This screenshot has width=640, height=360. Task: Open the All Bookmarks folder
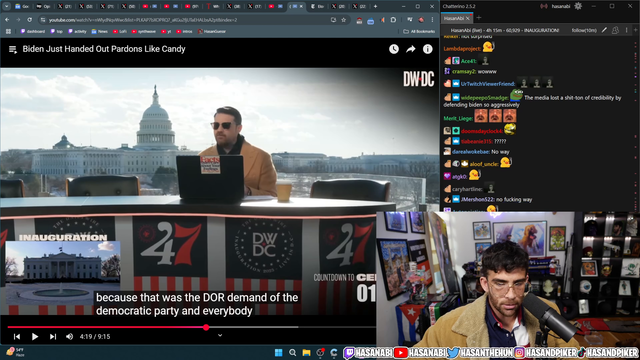tap(419, 31)
